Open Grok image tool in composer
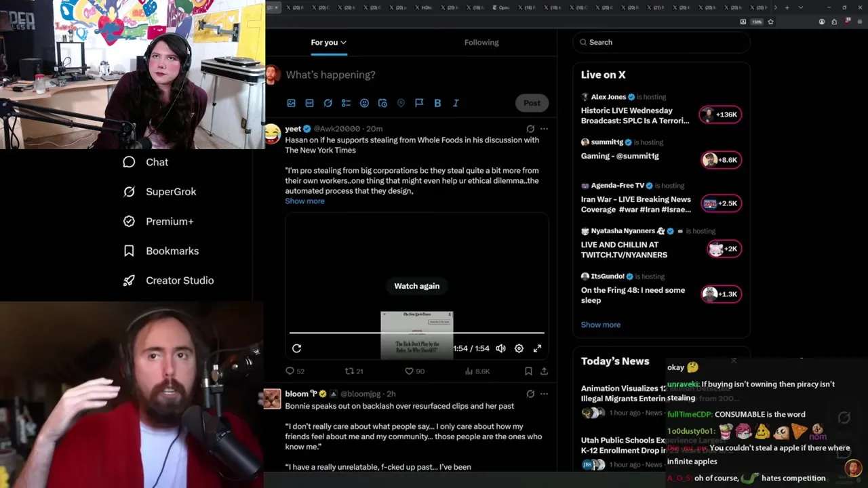Viewport: 868px width, 488px height. click(x=328, y=103)
